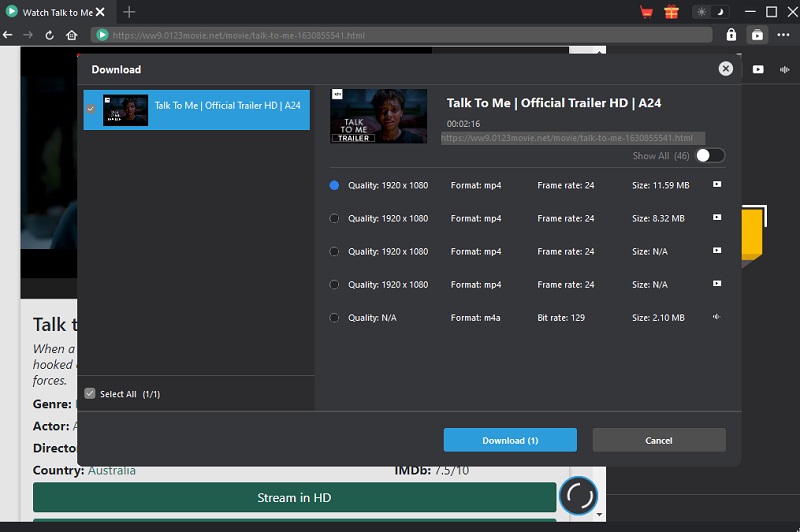Go forward to next page
800x532 pixels.
coord(28,35)
